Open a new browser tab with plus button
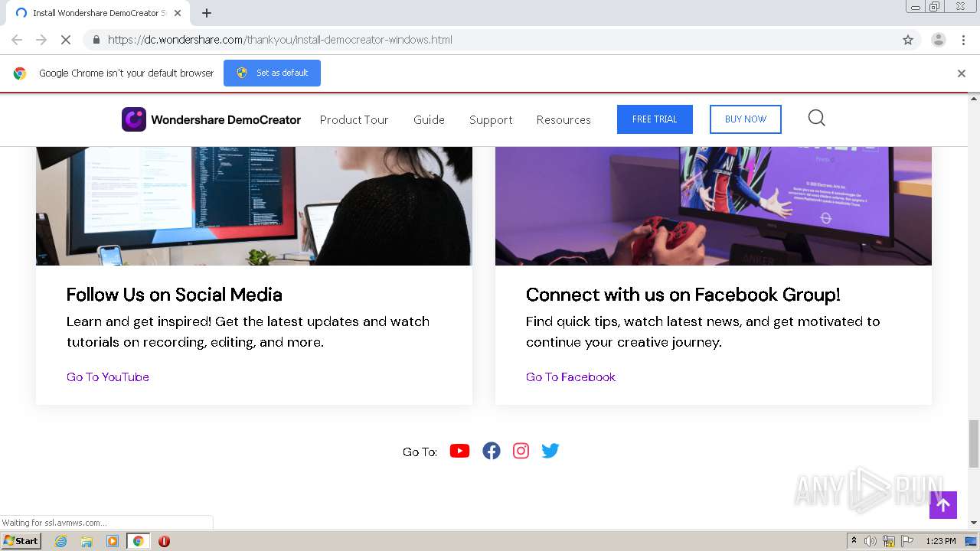This screenshot has width=980, height=551. [x=207, y=13]
